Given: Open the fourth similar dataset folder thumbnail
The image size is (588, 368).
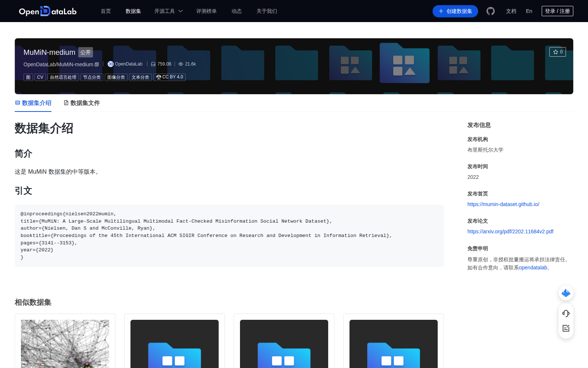Looking at the screenshot, I should [394, 344].
